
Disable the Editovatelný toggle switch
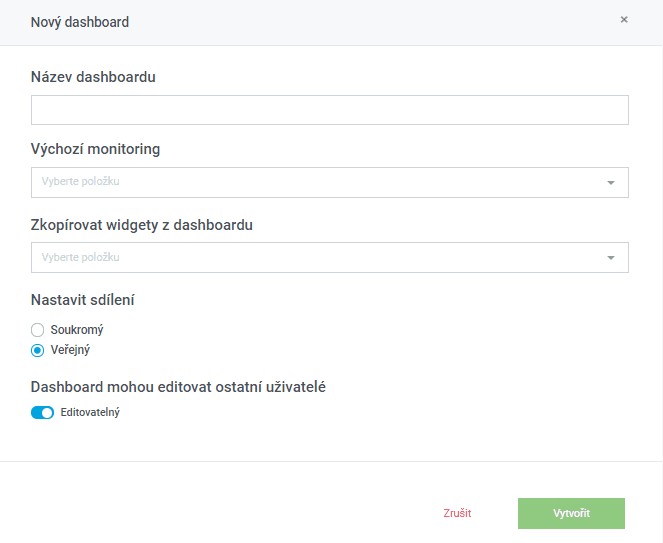click(42, 412)
